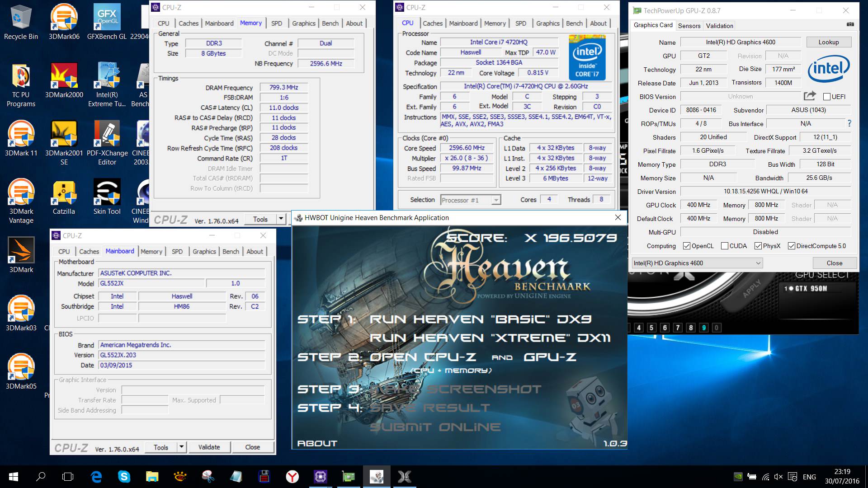Toggle the OpenCL checkbox in GPU-Z
The width and height of the screenshot is (868, 488).
pos(687,246)
